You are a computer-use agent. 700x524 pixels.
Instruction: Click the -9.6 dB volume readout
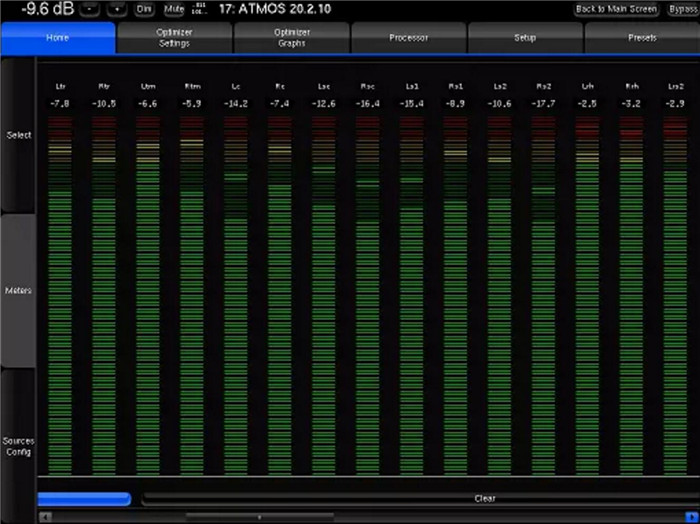pos(47,9)
